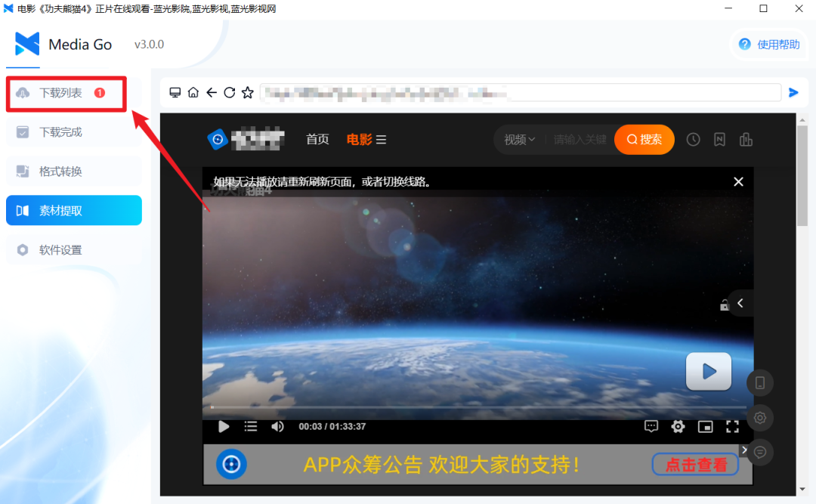Toggle picture-in-picture mode in the player
Screen dimensions: 816x504
705,426
